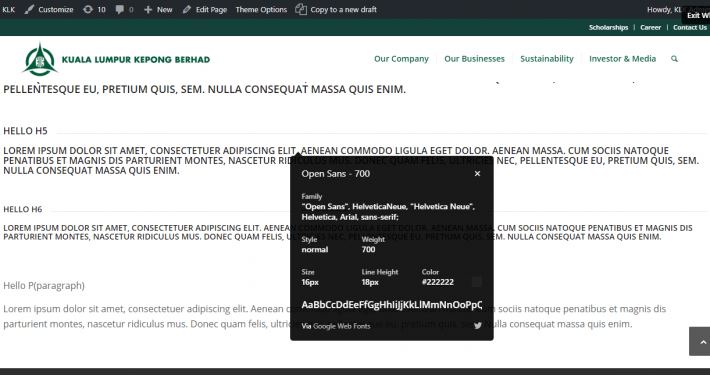This screenshot has width=710, height=375.
Task: Open the Career link
Action: [650, 28]
